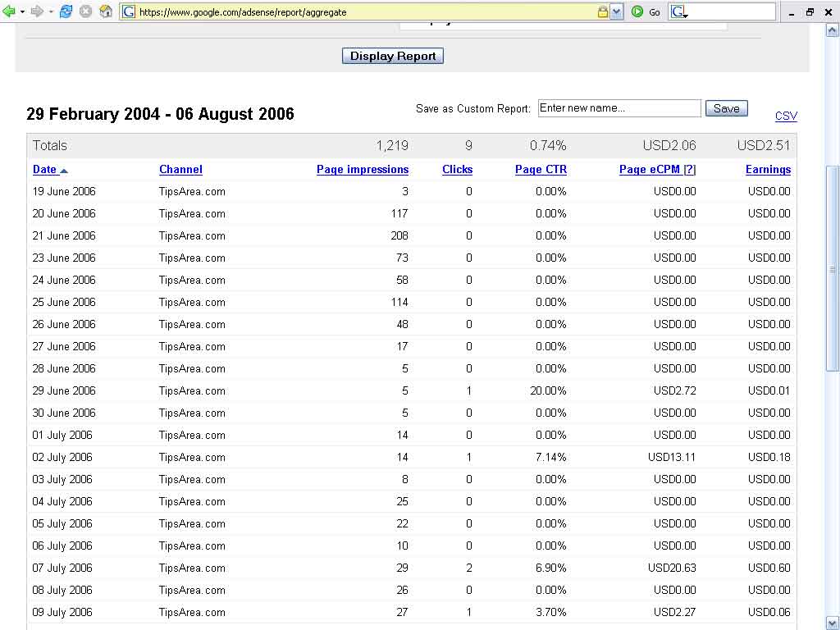Viewport: 840px width, 630px height.
Task: Click the green Go icon
Action: point(637,11)
